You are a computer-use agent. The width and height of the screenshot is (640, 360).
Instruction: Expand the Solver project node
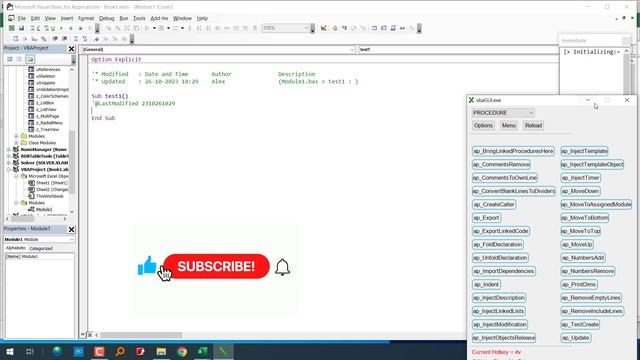[x=9, y=163]
